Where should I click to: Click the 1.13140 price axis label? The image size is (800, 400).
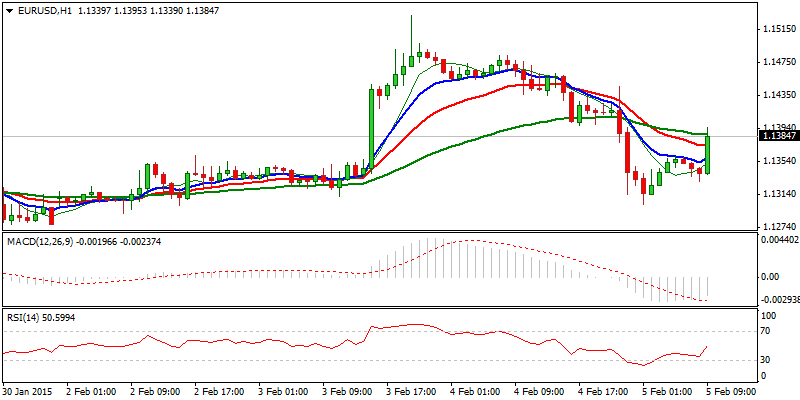(x=779, y=194)
